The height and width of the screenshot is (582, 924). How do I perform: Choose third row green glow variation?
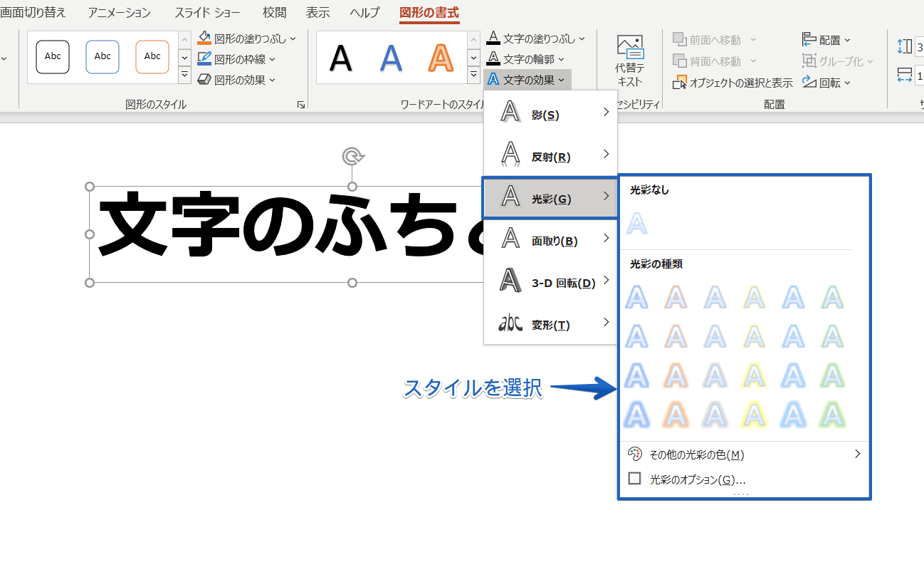coord(833,375)
